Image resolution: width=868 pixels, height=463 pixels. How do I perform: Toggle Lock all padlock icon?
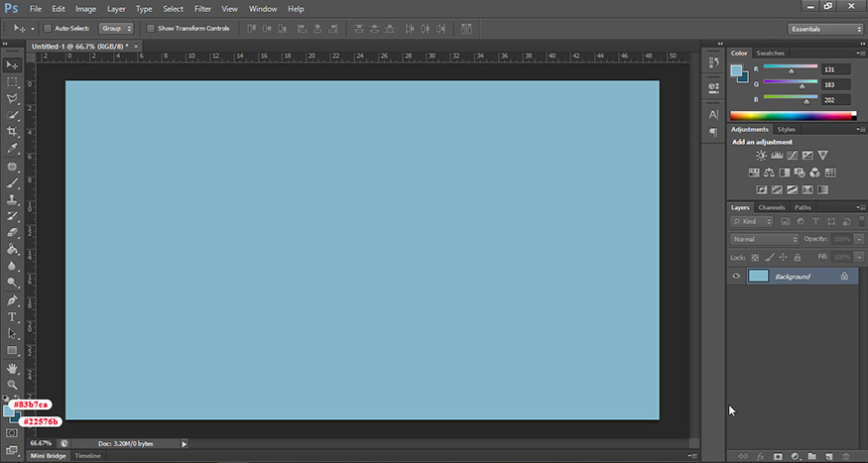(x=798, y=257)
